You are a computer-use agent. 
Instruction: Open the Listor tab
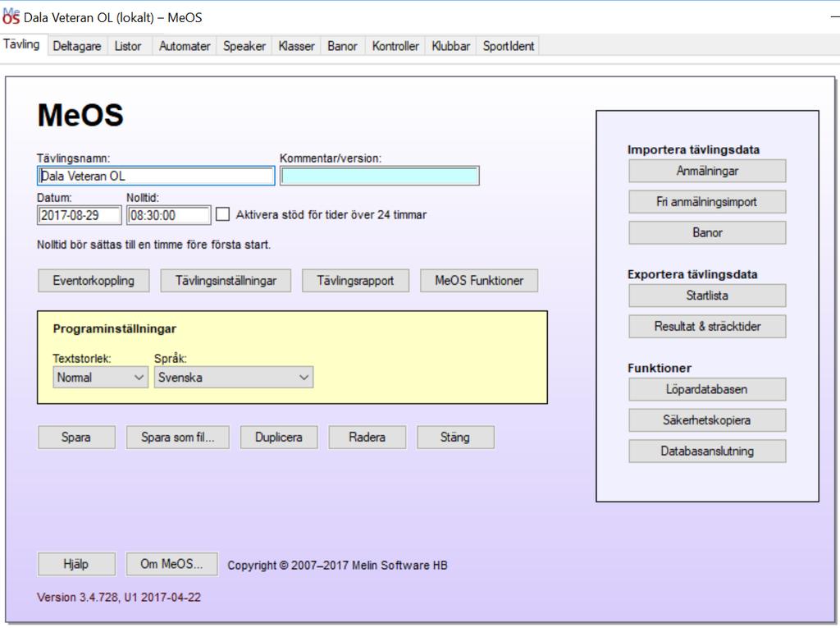pos(127,46)
